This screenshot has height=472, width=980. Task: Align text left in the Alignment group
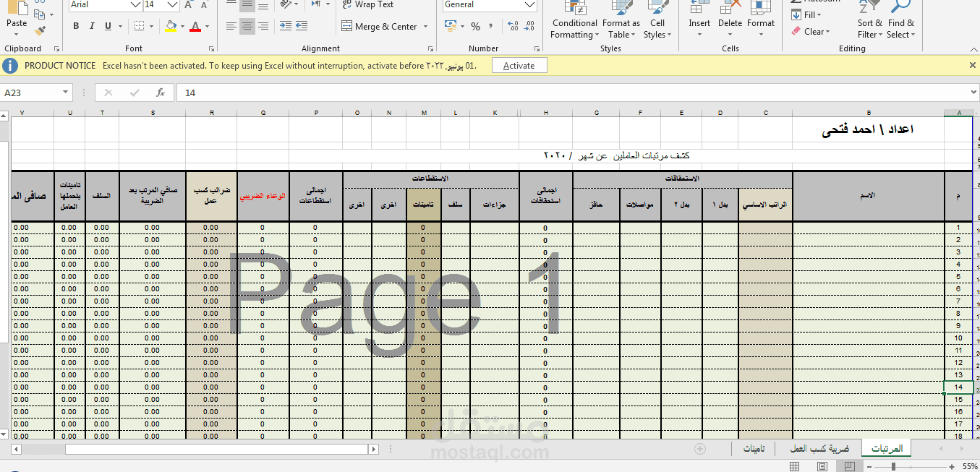(x=231, y=27)
